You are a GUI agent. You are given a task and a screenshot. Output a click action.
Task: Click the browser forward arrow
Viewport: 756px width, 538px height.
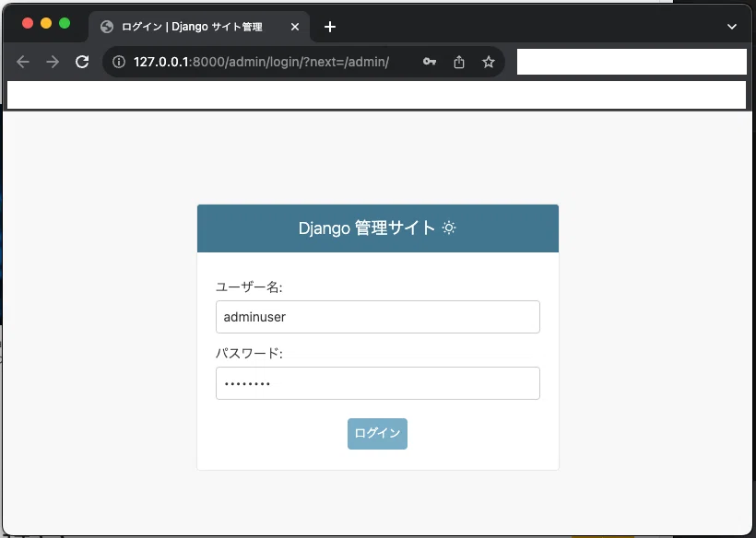click(x=53, y=62)
